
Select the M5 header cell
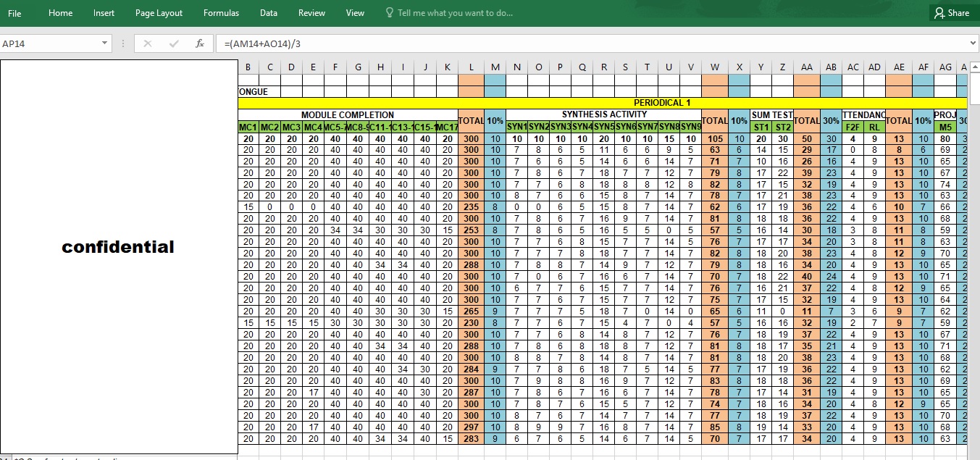[945, 127]
